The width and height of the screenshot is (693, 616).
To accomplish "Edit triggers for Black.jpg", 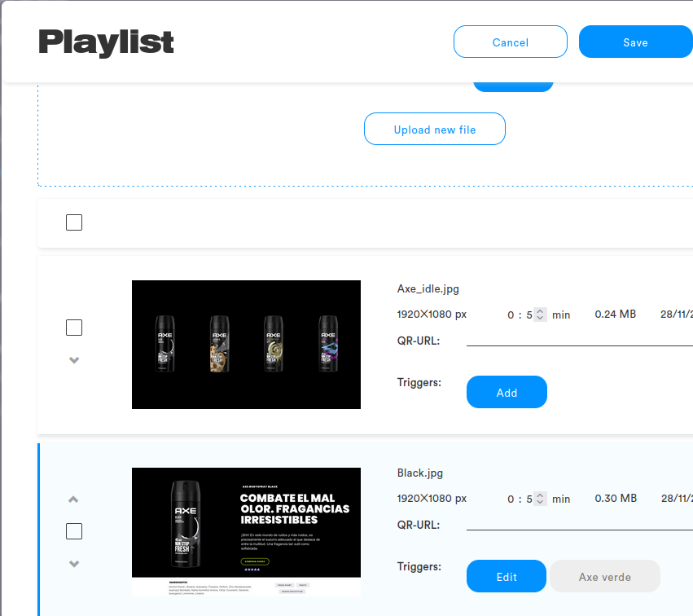I will click(507, 576).
